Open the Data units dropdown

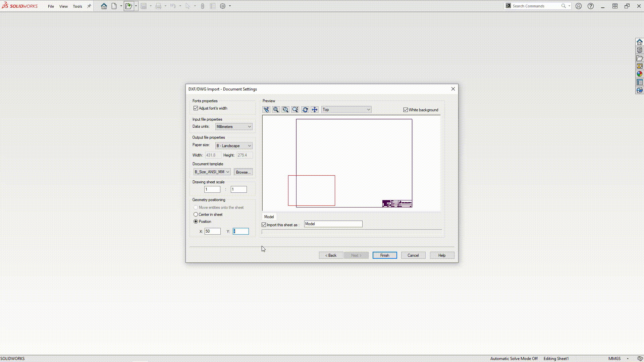pyautogui.click(x=234, y=127)
